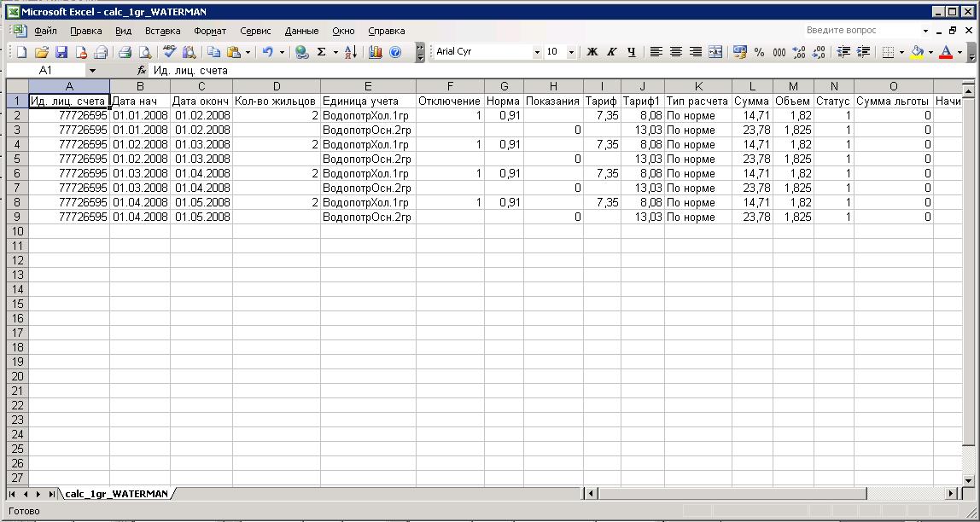Viewport: 980px width, 522px height.
Task: Click the Merge and Center icon
Action: tap(715, 52)
